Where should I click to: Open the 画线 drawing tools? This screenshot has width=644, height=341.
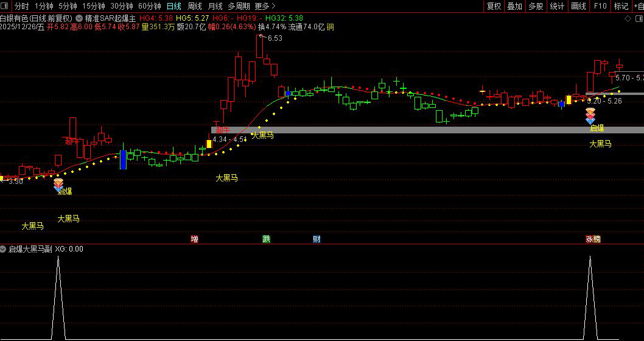pyautogui.click(x=578, y=6)
